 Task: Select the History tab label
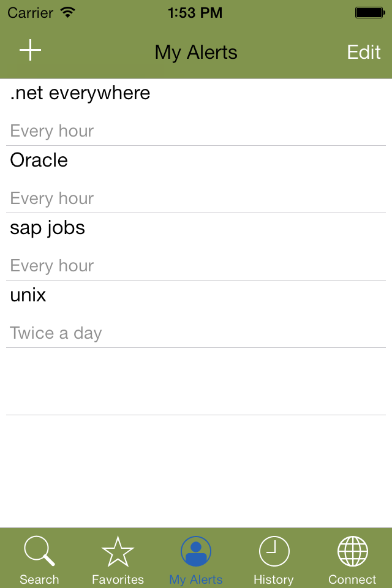click(x=274, y=579)
